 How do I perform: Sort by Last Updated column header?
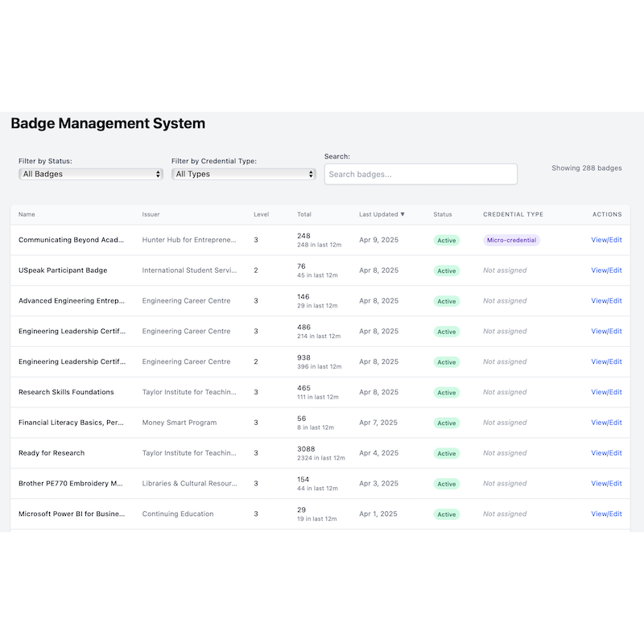click(382, 215)
